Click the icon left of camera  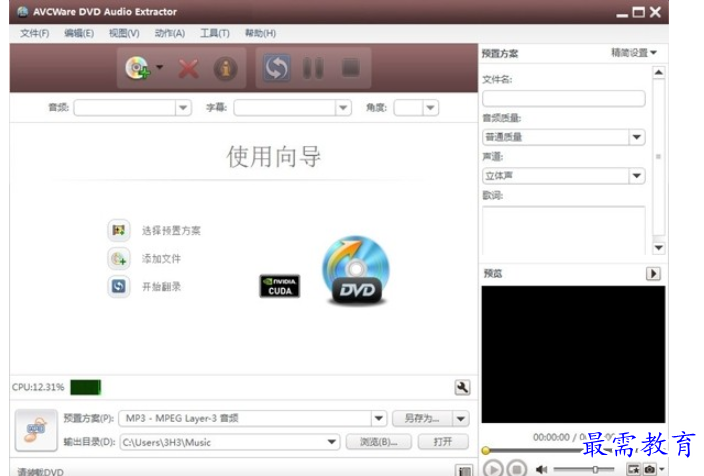click(634, 469)
